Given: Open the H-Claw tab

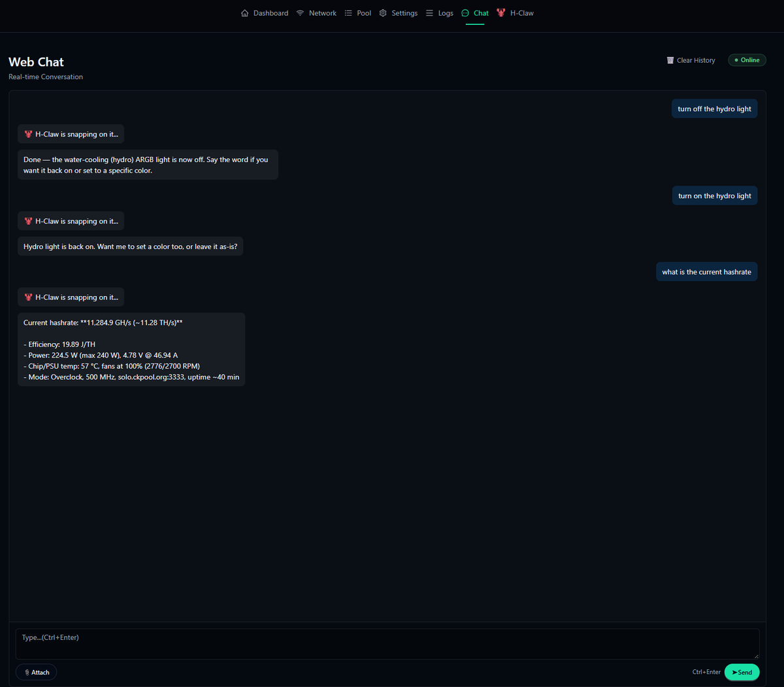Looking at the screenshot, I should coord(515,13).
